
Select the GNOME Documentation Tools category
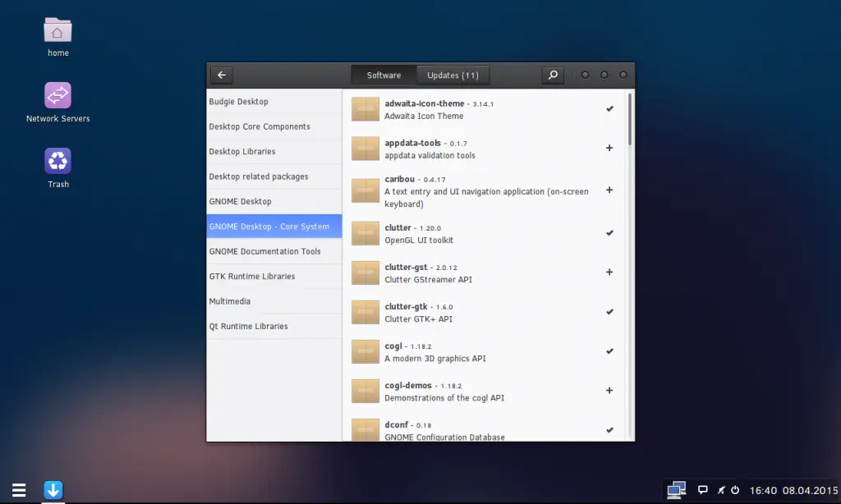(x=266, y=251)
